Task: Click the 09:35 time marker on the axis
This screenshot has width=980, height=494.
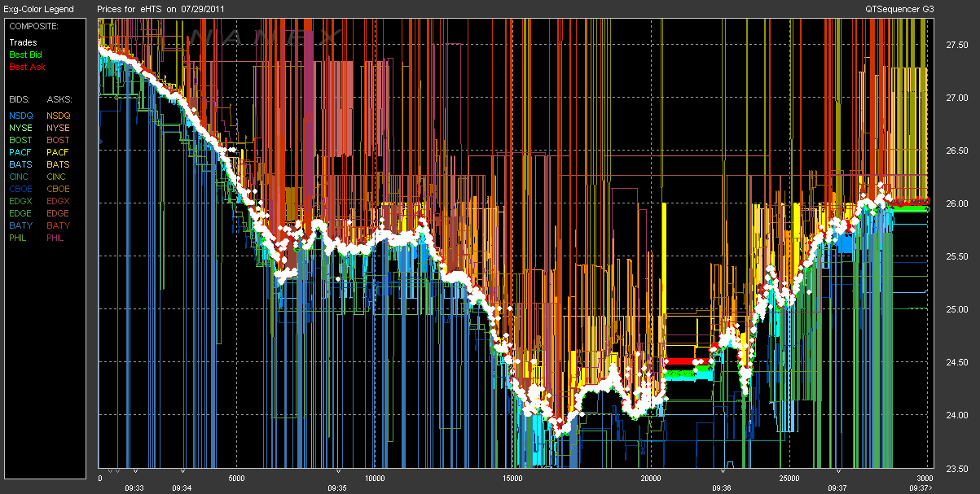Action: click(338, 488)
